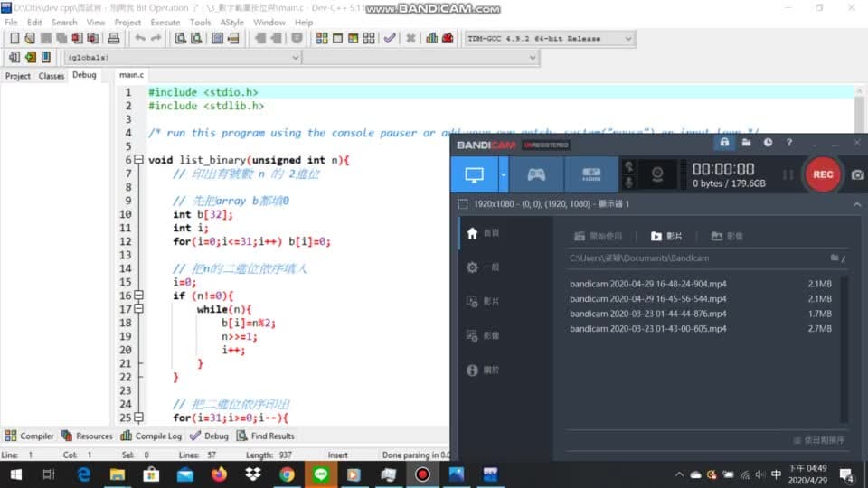Select Bandicam game recording mode
Screen dimensions: 868x488
click(536, 174)
